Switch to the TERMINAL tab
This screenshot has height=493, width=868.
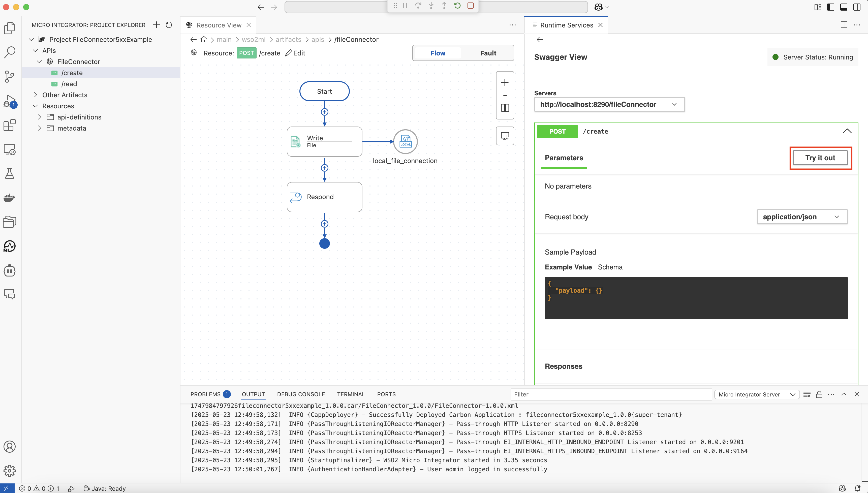[x=351, y=394]
